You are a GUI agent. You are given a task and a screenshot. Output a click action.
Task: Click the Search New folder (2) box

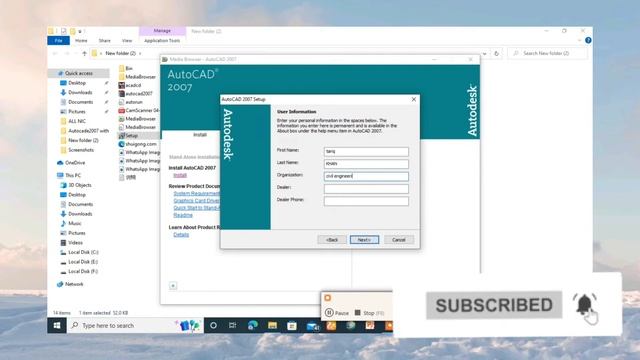(x=548, y=53)
